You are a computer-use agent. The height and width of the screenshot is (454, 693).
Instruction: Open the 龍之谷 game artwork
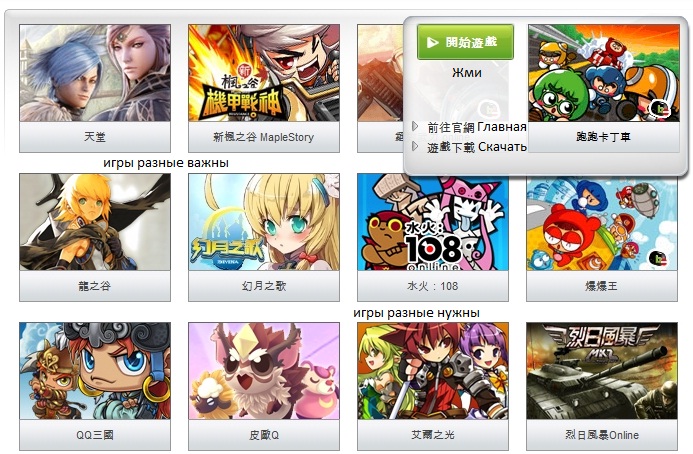click(95, 222)
